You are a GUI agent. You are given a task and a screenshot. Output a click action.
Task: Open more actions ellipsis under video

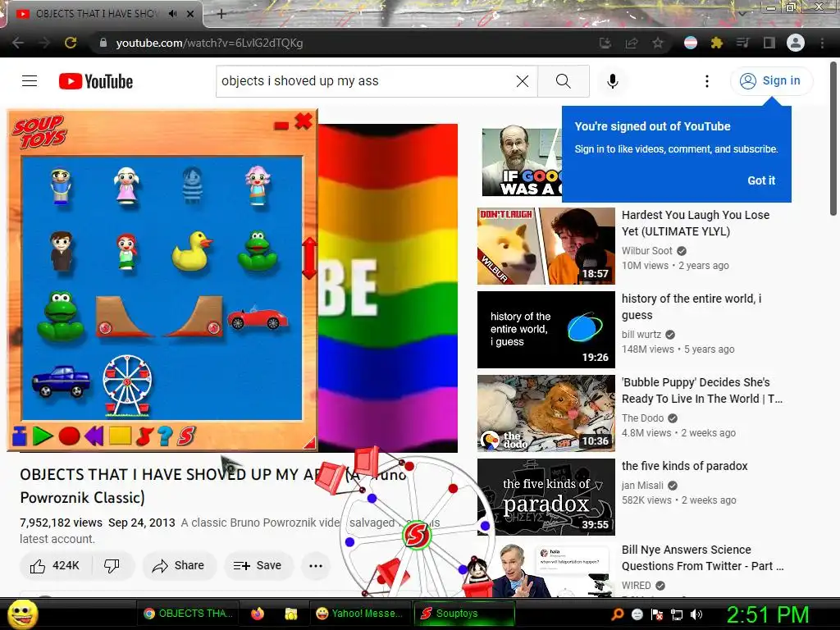[316, 566]
